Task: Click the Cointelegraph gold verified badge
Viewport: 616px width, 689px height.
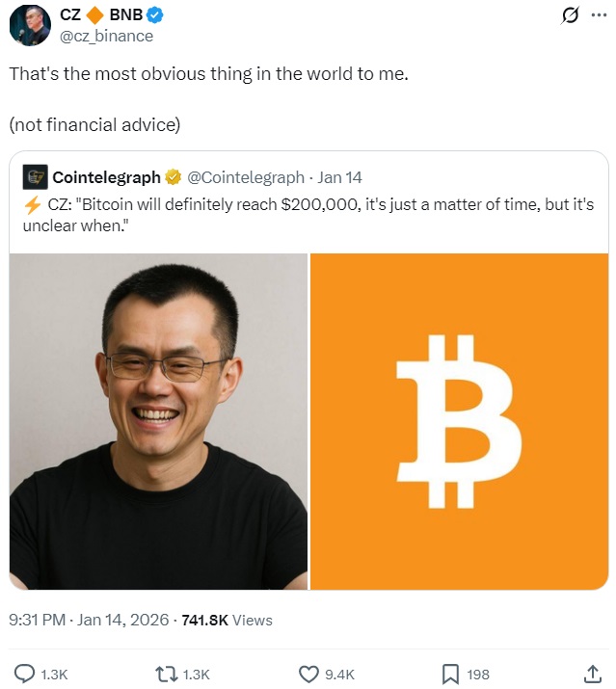Action: (173, 177)
